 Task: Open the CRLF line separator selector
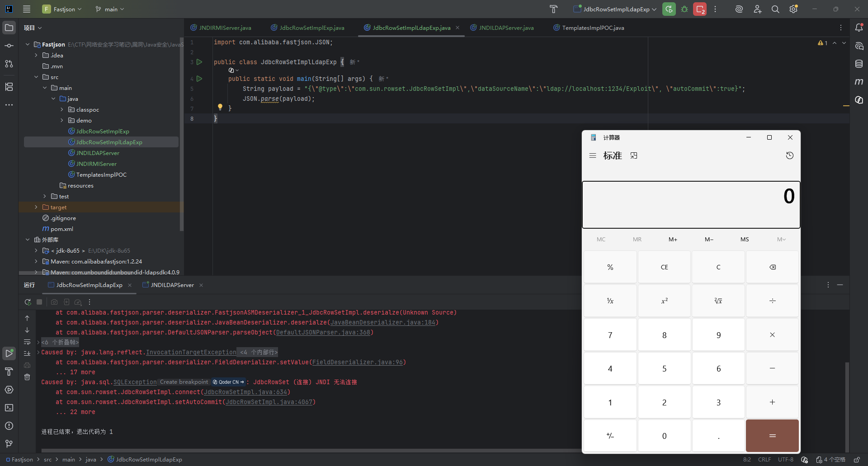point(764,460)
